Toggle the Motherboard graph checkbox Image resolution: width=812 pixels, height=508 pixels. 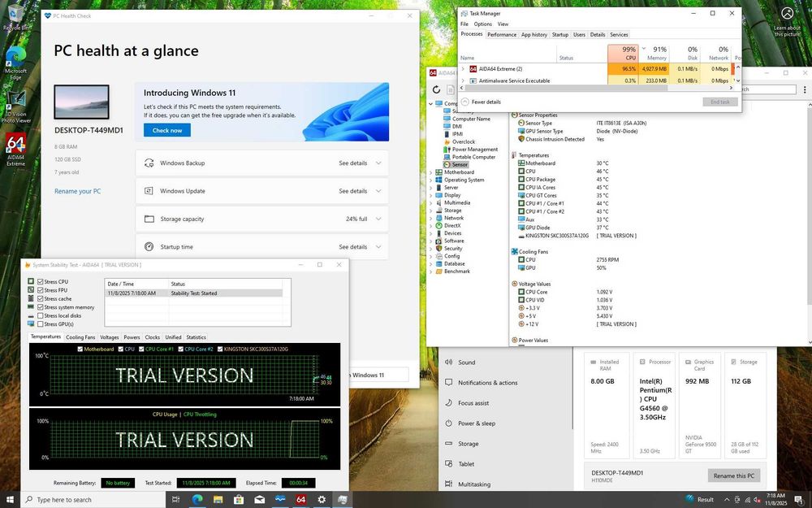coord(80,350)
